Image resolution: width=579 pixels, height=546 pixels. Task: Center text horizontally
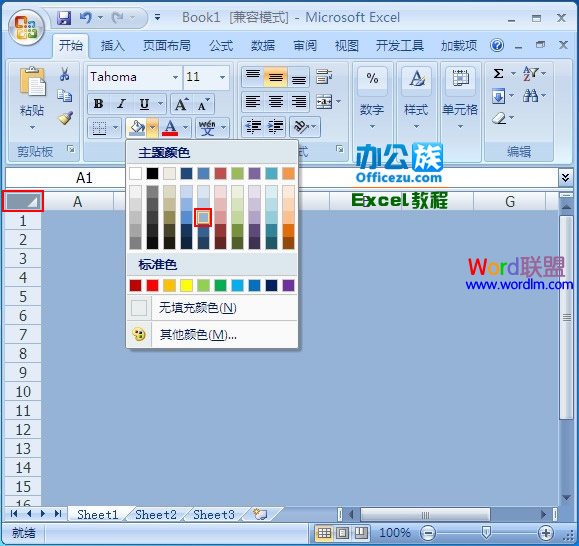point(275,102)
